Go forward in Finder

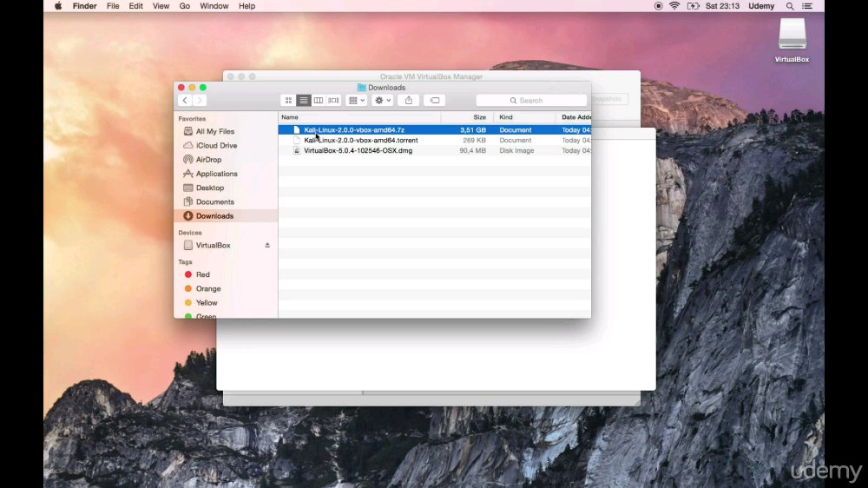pos(200,100)
